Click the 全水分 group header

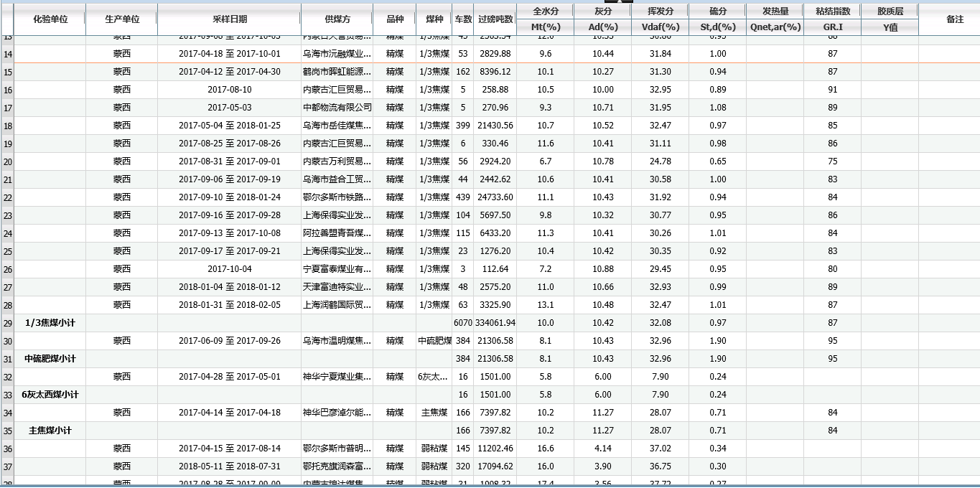545,11
